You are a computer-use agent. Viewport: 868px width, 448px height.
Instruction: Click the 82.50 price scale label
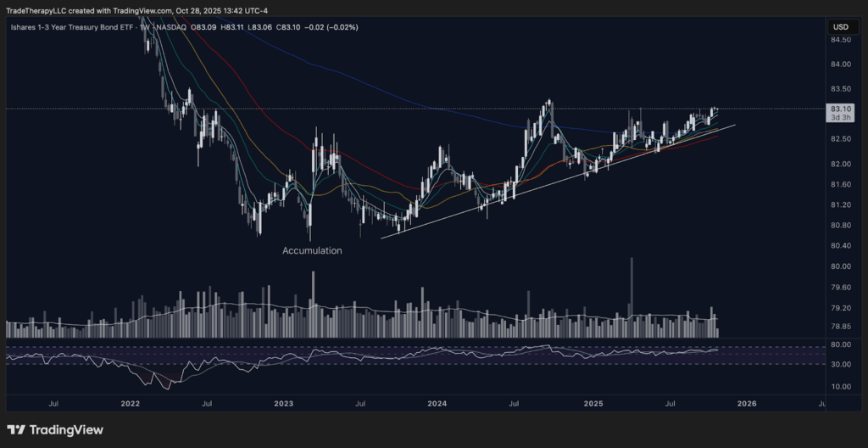tap(841, 139)
